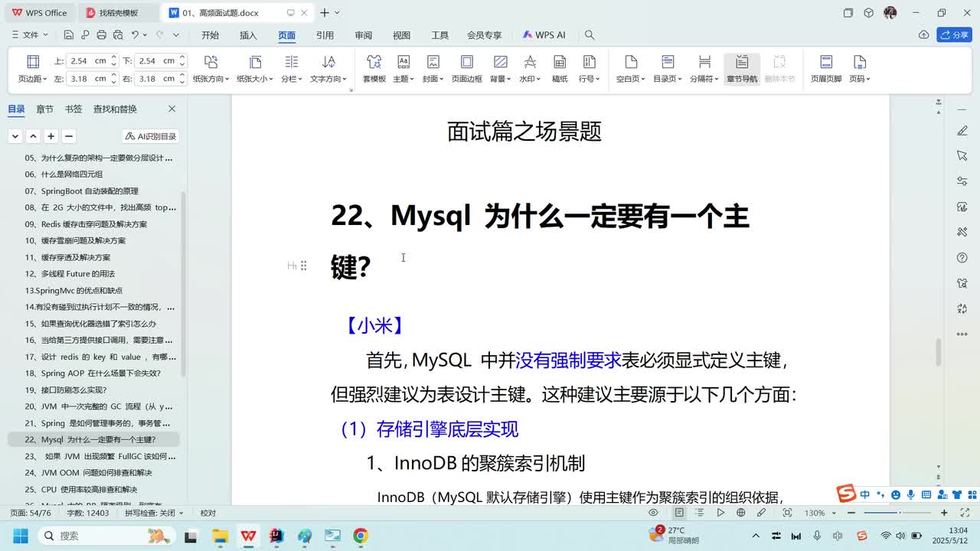
Task: Select the 书签 tab in navigation pane
Action: pos(73,109)
